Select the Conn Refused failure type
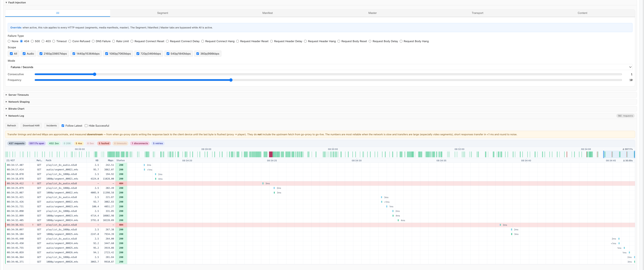Viewport: 644px width, 270px height. [70, 41]
